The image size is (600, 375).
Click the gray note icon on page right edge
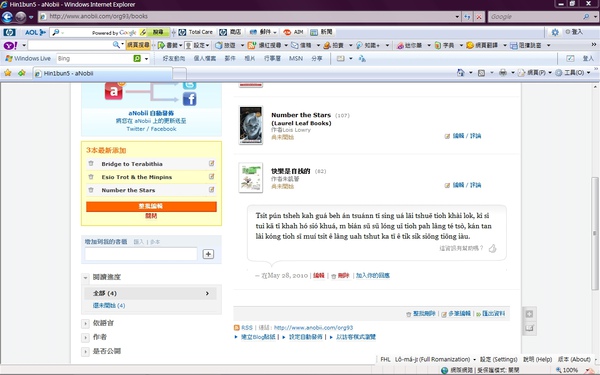click(x=529, y=328)
